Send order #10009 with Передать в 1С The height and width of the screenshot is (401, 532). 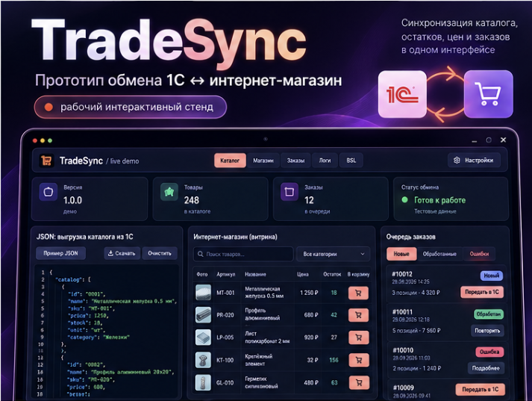point(480,390)
